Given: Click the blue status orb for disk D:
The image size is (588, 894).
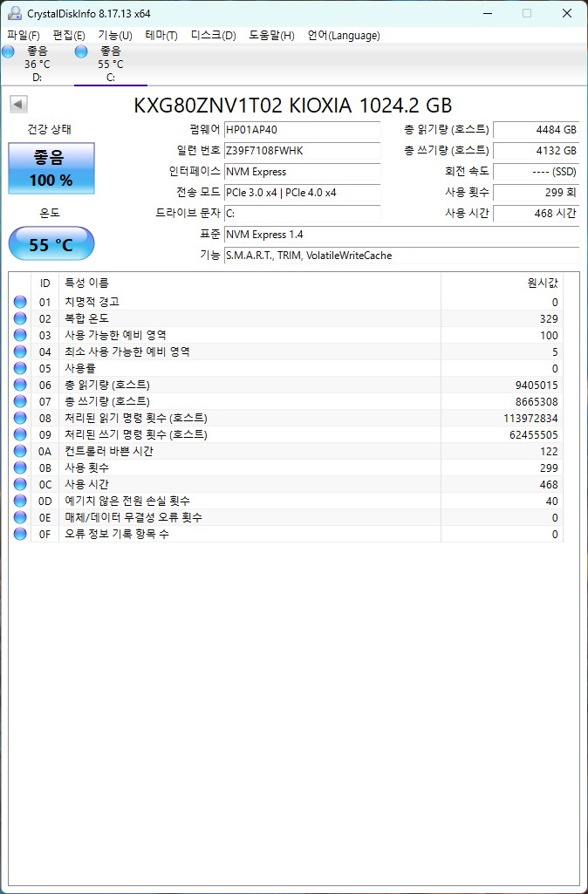Looking at the screenshot, I should coord(8,51).
